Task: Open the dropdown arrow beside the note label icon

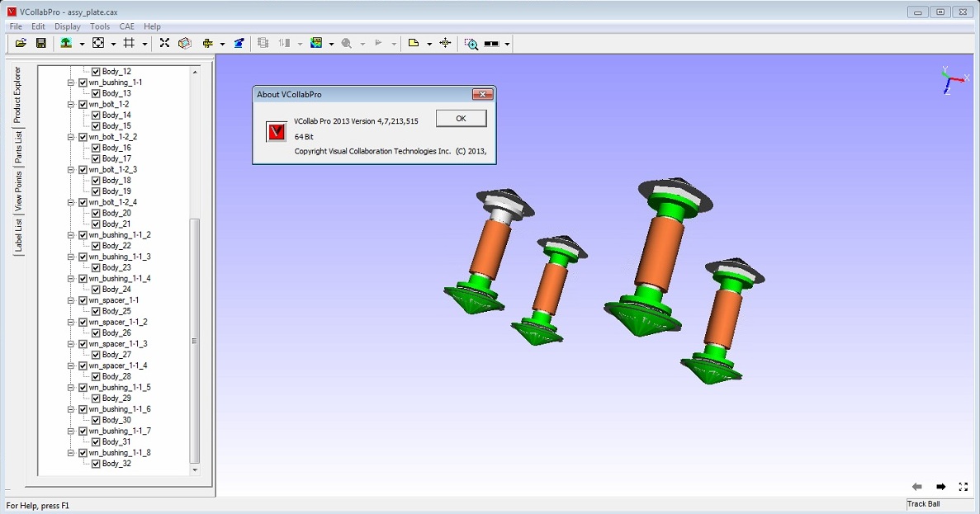Action: (x=429, y=44)
